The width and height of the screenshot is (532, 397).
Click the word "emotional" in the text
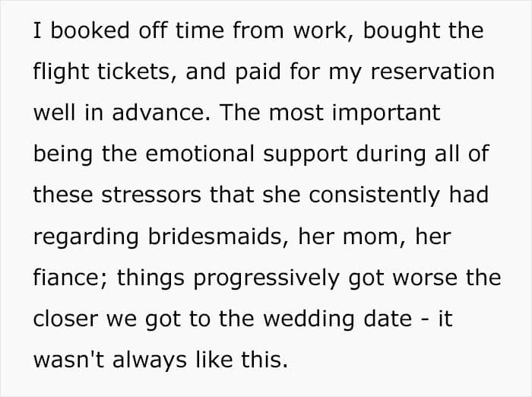point(200,154)
